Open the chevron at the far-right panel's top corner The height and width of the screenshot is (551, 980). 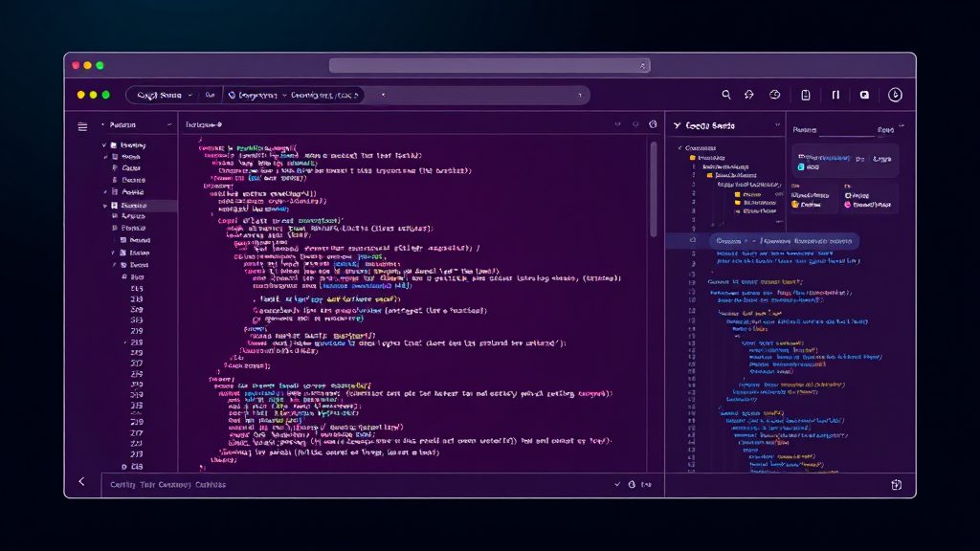(902, 127)
